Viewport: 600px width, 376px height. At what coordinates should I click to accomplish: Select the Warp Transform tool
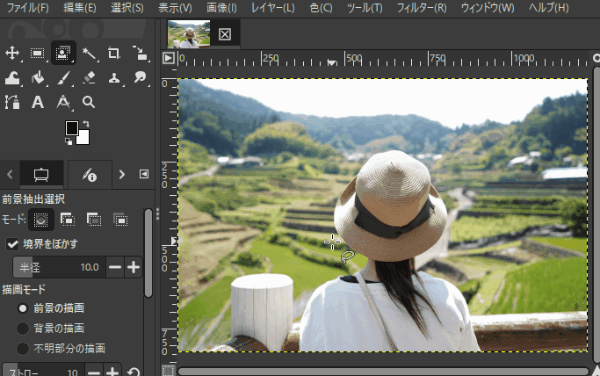(12, 78)
